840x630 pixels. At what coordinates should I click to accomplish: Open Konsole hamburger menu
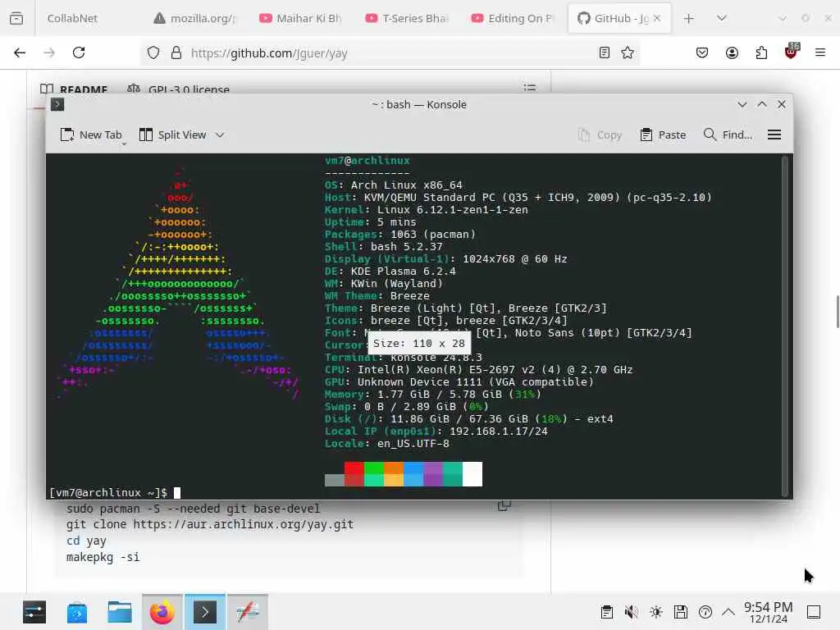(774, 135)
